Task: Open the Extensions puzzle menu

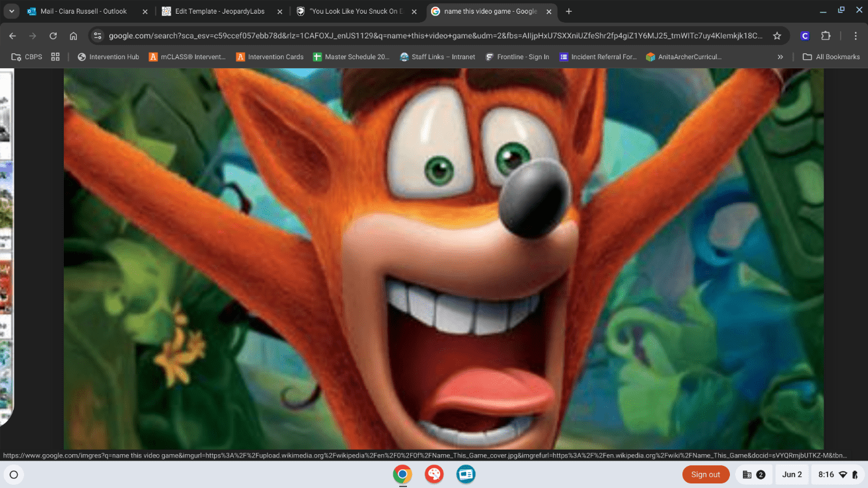Action: pos(826,36)
